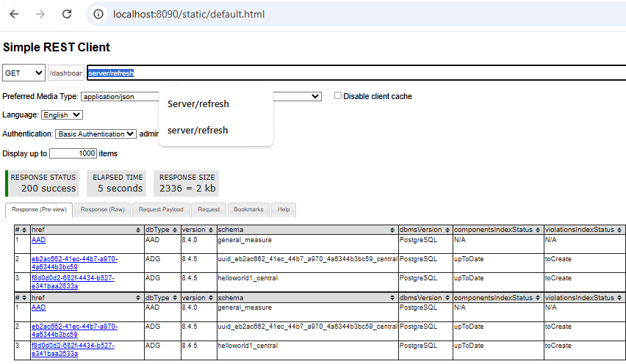
Task: Expand the Basic Authentication dropdown
Action: 96,134
